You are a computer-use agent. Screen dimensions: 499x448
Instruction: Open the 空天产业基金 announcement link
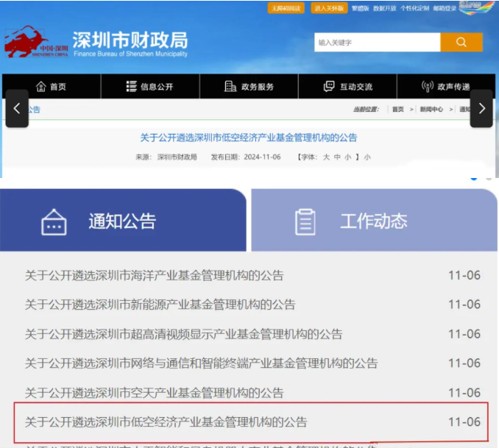pos(154,393)
